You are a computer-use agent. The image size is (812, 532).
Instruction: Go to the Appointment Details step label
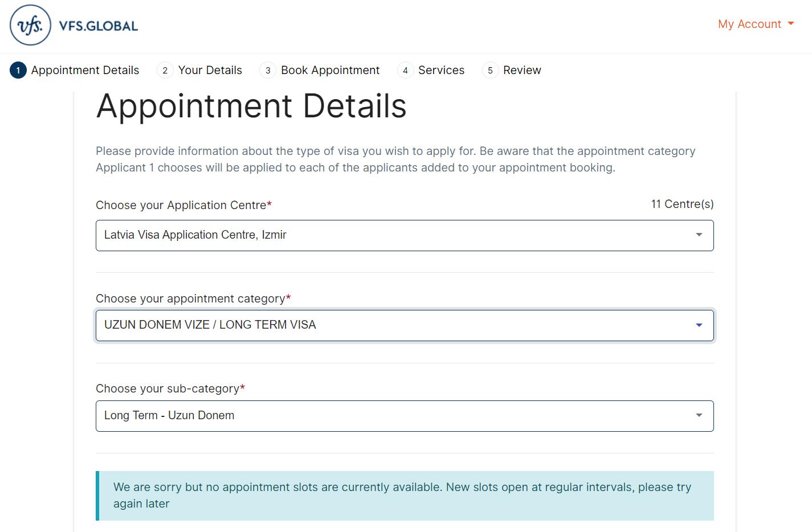[x=85, y=70]
